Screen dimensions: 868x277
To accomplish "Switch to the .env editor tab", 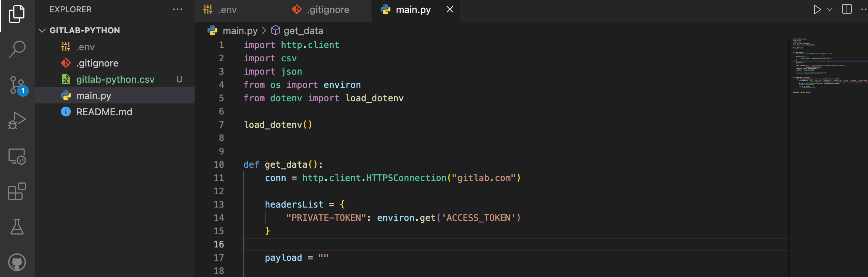I will pos(227,10).
